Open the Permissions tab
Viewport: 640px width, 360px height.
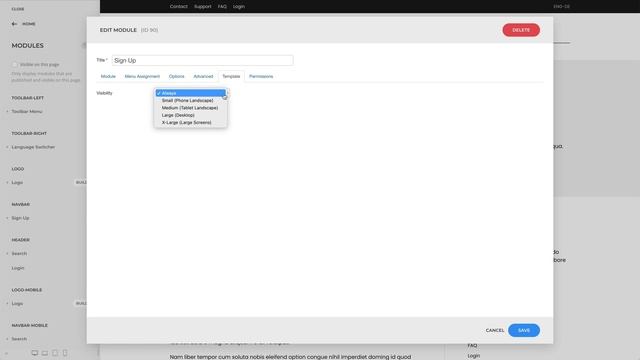tap(261, 76)
